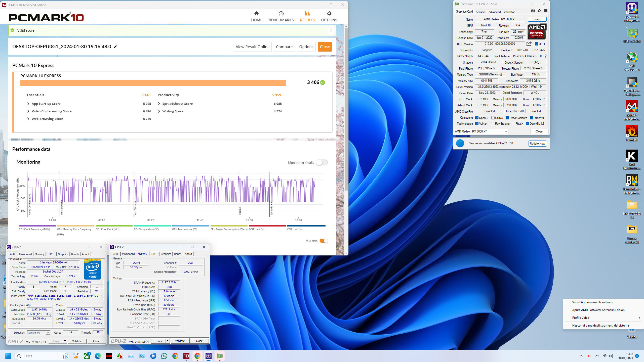Expand the Profilo video submenu arrow
Image resolution: width=644 pixels, height=362 pixels.
tap(639, 318)
